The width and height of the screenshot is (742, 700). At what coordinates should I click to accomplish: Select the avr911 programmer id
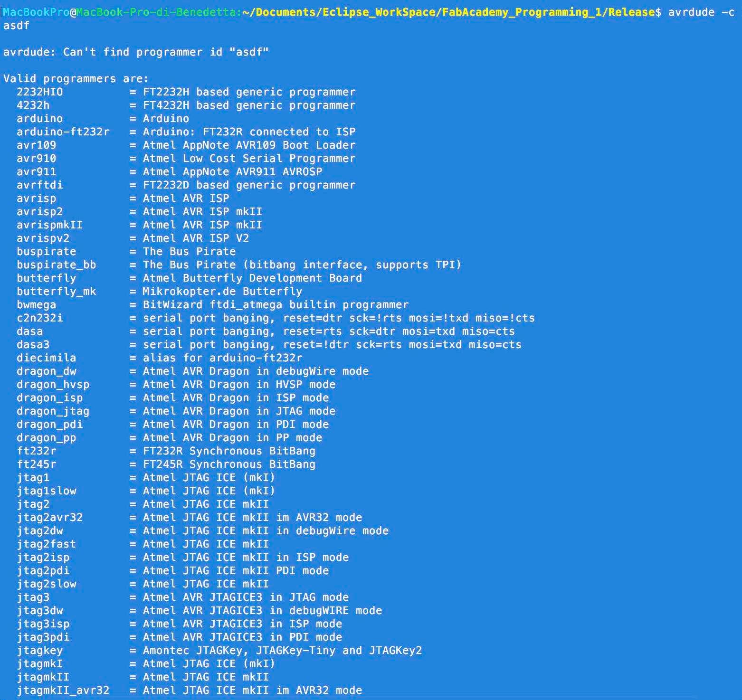[36, 172]
